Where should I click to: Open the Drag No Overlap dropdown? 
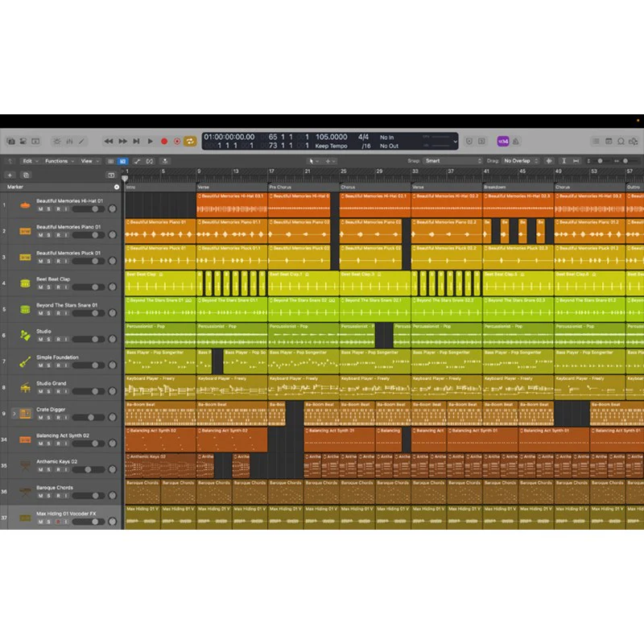click(521, 161)
